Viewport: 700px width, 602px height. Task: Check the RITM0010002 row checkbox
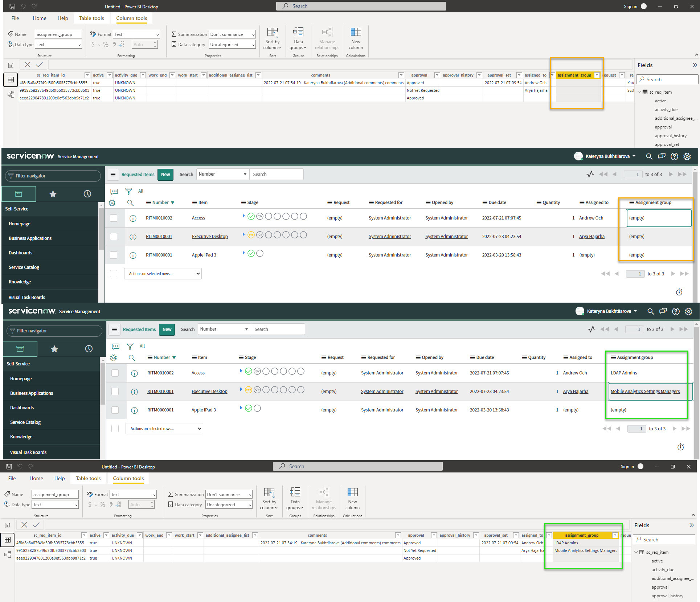click(x=114, y=218)
